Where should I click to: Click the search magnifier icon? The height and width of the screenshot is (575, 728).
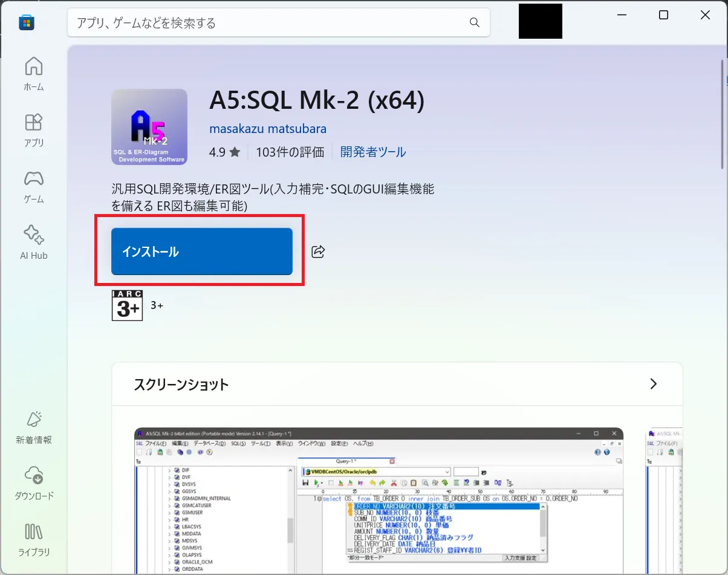coord(475,22)
